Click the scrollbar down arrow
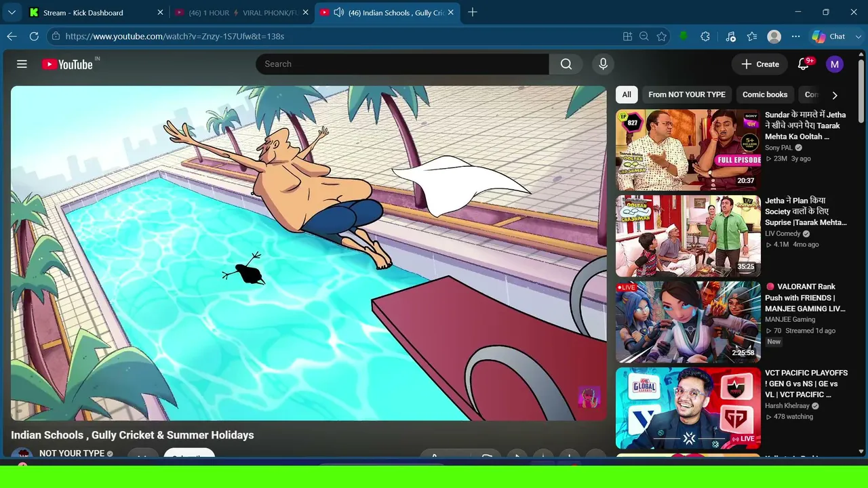Viewport: 868px width, 488px height. pos(861,451)
